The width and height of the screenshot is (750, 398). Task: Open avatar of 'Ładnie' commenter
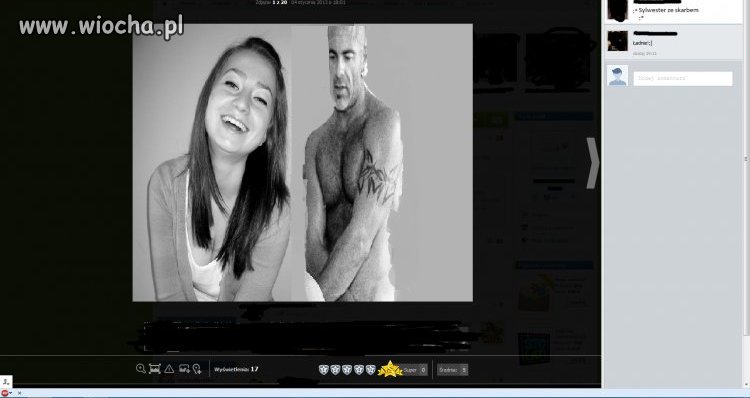618,41
